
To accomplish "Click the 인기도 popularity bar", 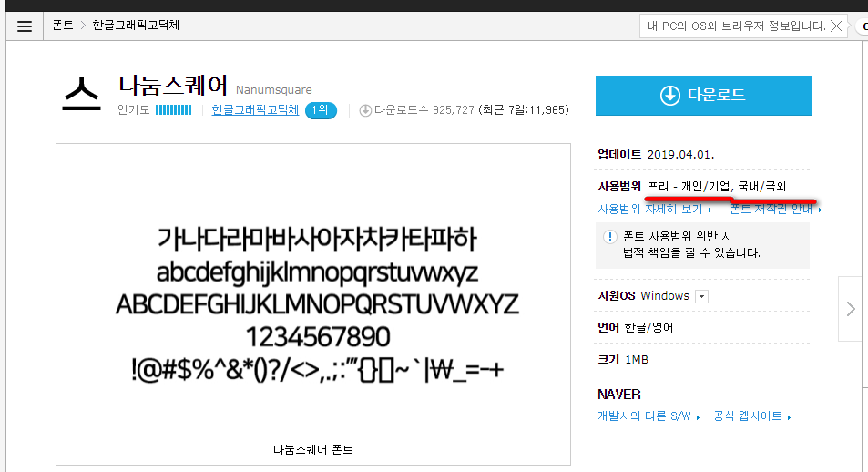I will tap(173, 109).
